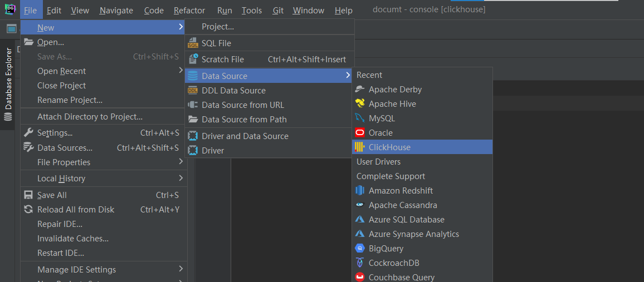644x282 pixels.
Task: Select Rename Project... entry
Action: coord(104,100)
